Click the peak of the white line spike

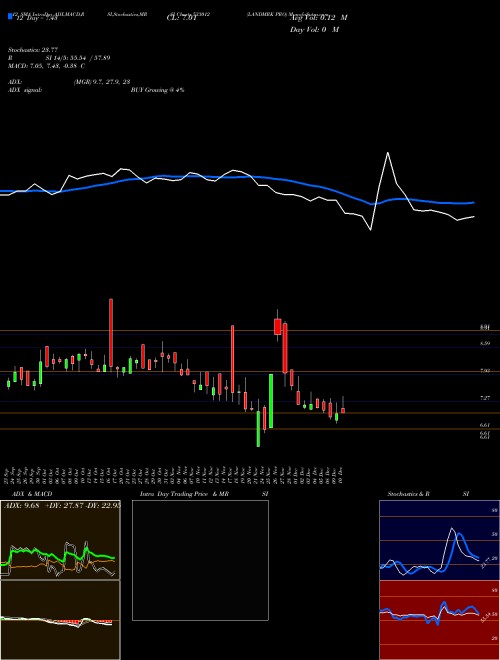coord(388,153)
